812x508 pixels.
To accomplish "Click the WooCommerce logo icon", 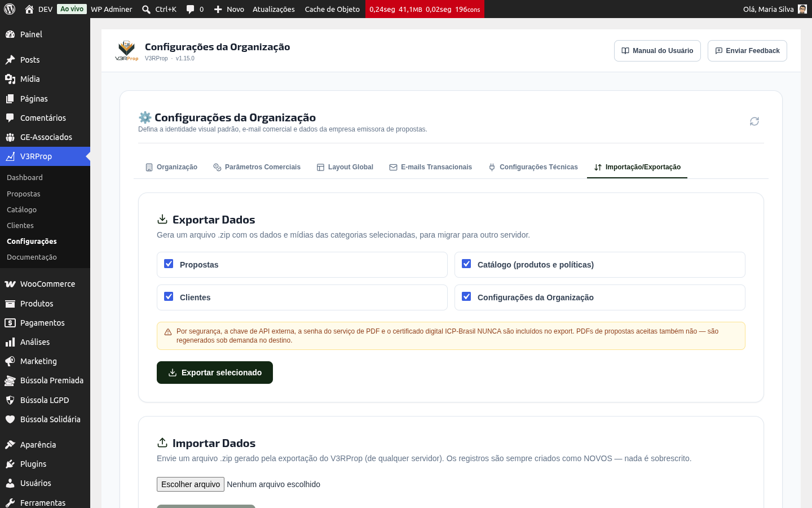I will 10,284.
